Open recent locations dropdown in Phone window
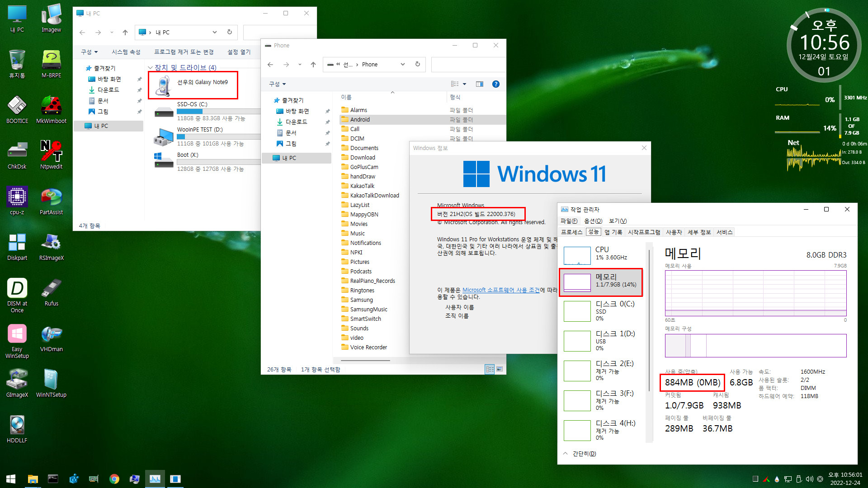 tap(300, 65)
